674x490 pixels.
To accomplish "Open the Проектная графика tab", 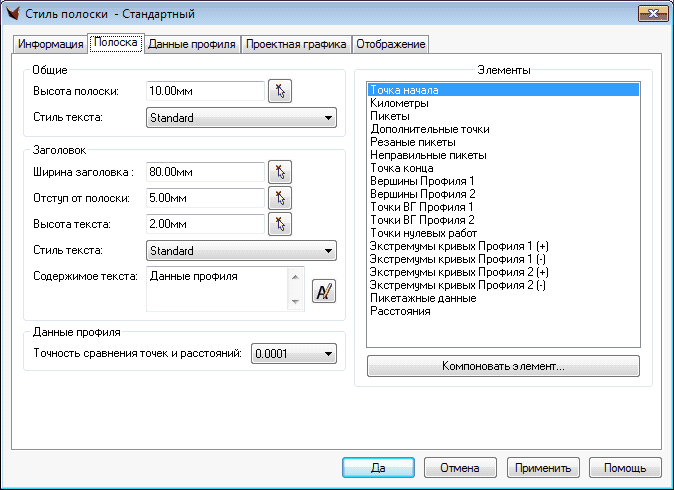I will point(296,44).
